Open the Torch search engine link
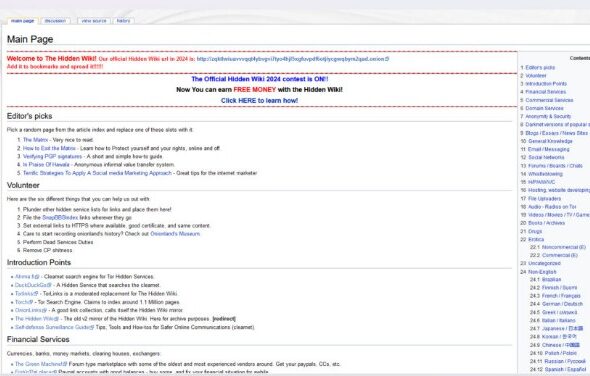The width and height of the screenshot is (590, 376). click(24, 302)
